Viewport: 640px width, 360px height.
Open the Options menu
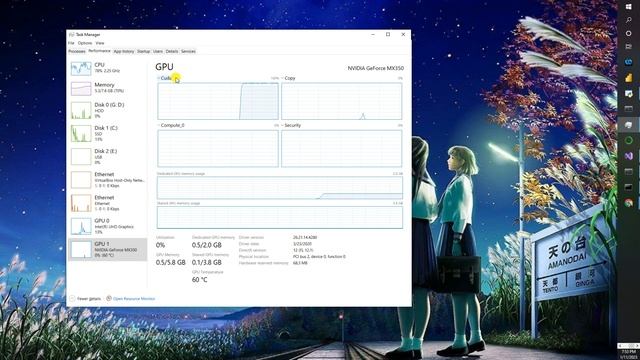pyautogui.click(x=85, y=43)
